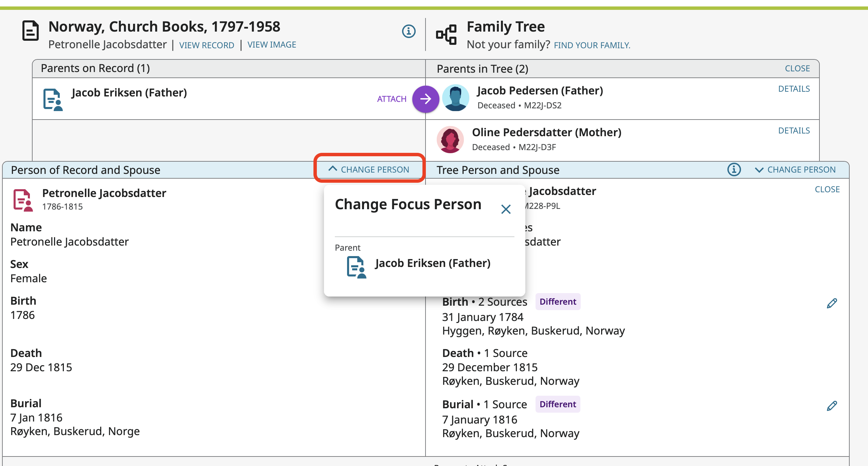This screenshot has height=466, width=868.
Task: Click the pencil edit icon for Burial
Action: 832,406
